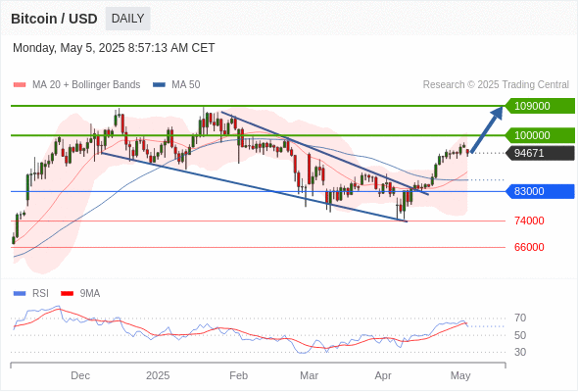Click the Mar axis label
This screenshot has height=392, width=578.
click(x=309, y=375)
